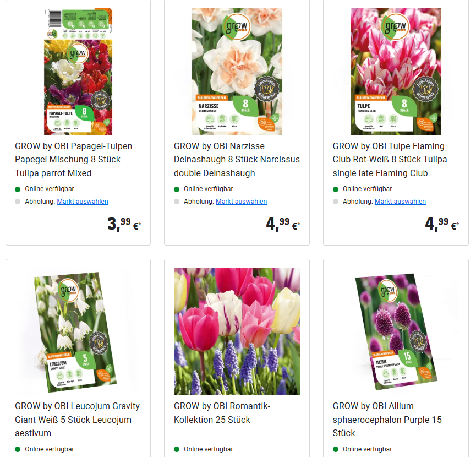Open the Leucojum Gravity Giant product image
The width and height of the screenshot is (476, 457).
pyautogui.click(x=75, y=332)
